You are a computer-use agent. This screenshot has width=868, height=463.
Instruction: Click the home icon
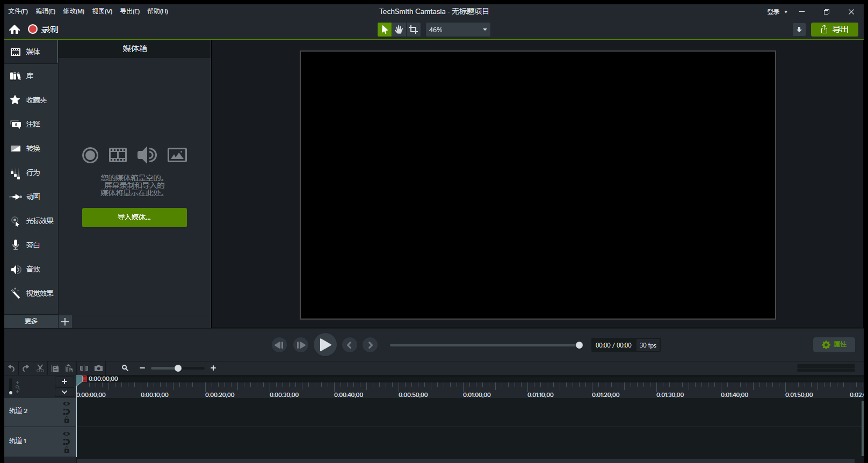click(x=15, y=30)
